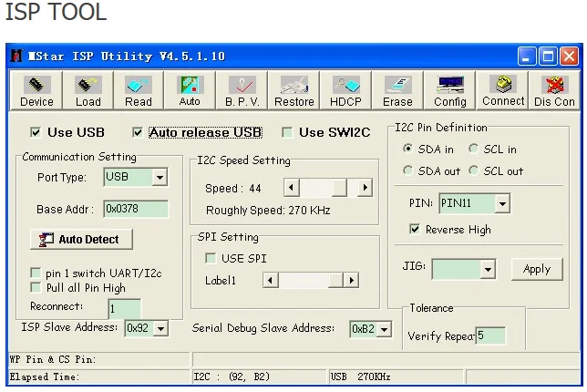Screen dimensions: 587x392
Task: Toggle Auto release USB checkbox
Action: tap(138, 132)
